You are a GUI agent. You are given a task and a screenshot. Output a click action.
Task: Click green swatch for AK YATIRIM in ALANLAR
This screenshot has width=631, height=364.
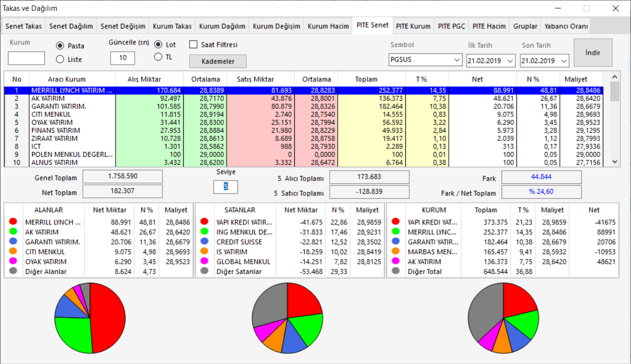(x=13, y=232)
